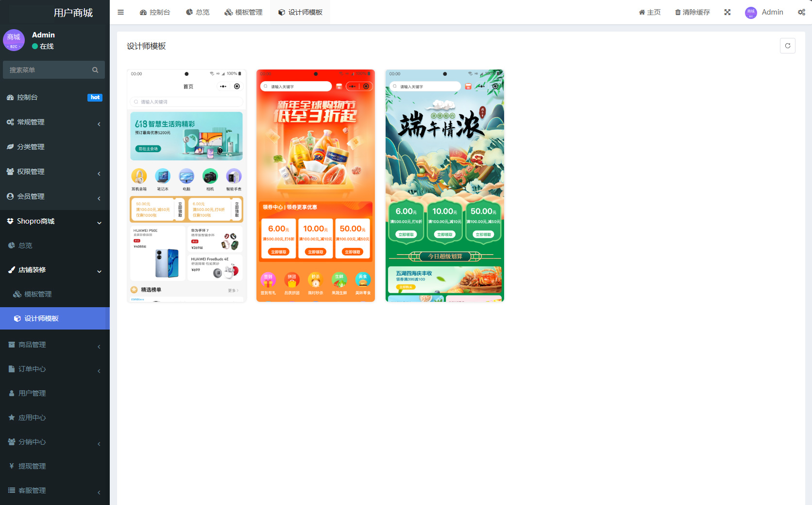Select the green 端午情浓 template thumbnail
The width and height of the screenshot is (812, 505).
point(444,186)
